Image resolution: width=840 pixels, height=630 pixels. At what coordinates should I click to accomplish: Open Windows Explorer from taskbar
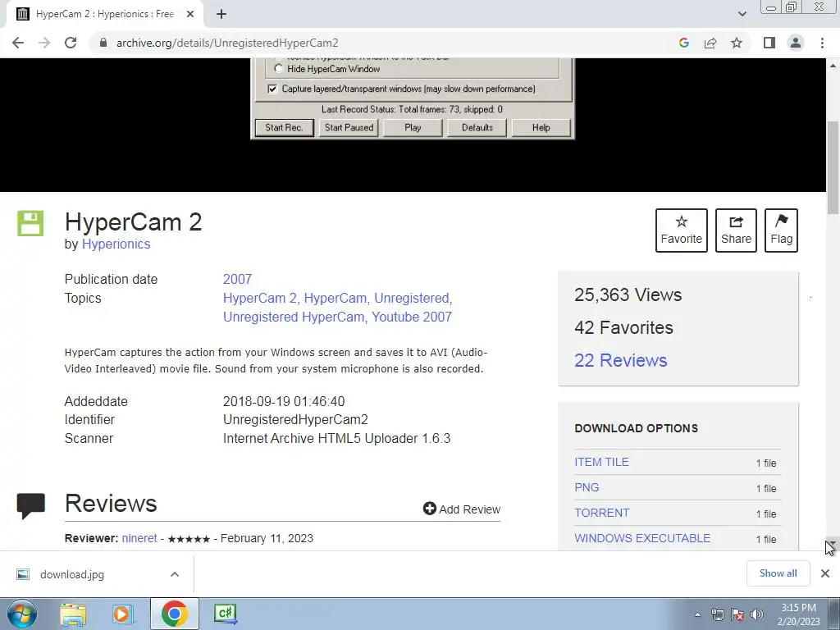click(x=73, y=614)
